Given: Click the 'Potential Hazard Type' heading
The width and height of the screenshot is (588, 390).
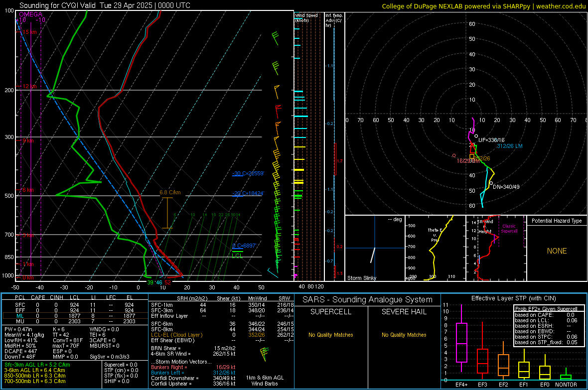Looking at the screenshot, I should (557, 221).
